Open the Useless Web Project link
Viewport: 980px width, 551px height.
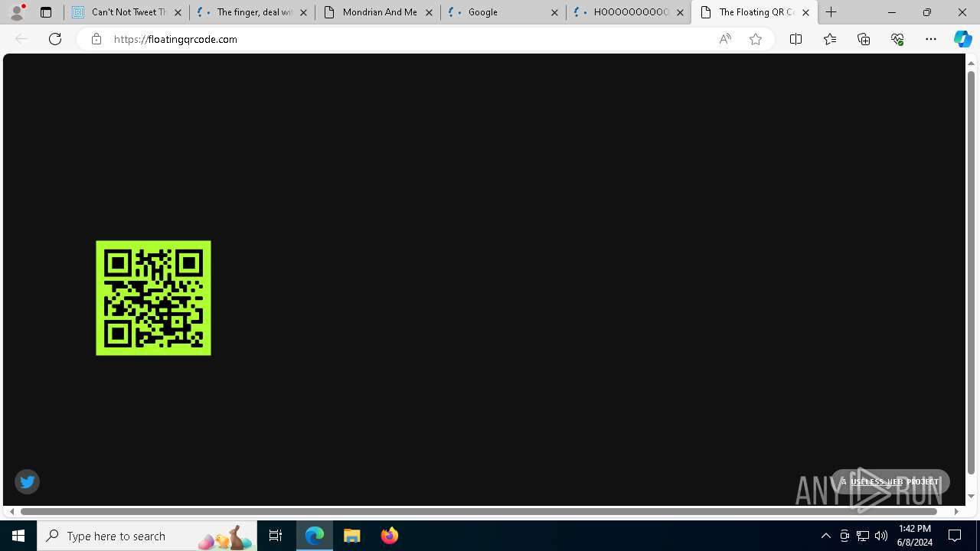click(x=890, y=481)
